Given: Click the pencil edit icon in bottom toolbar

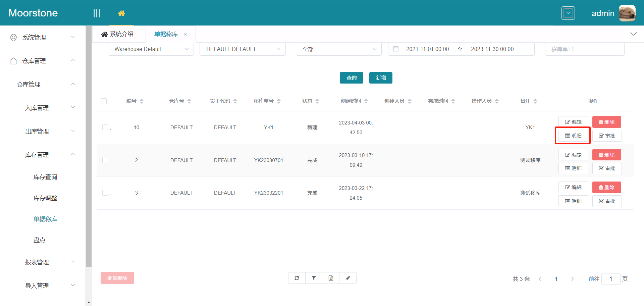Looking at the screenshot, I should coord(348,278).
